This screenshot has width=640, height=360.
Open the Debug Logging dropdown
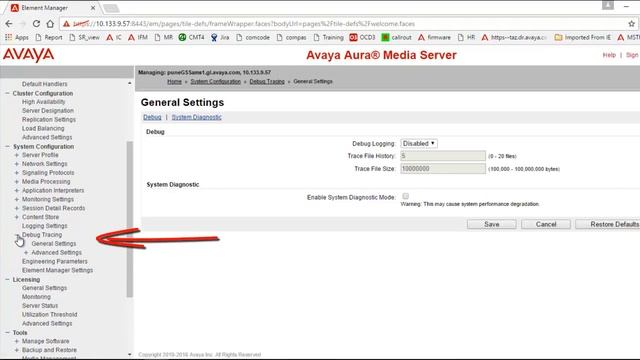pyautogui.click(x=419, y=144)
